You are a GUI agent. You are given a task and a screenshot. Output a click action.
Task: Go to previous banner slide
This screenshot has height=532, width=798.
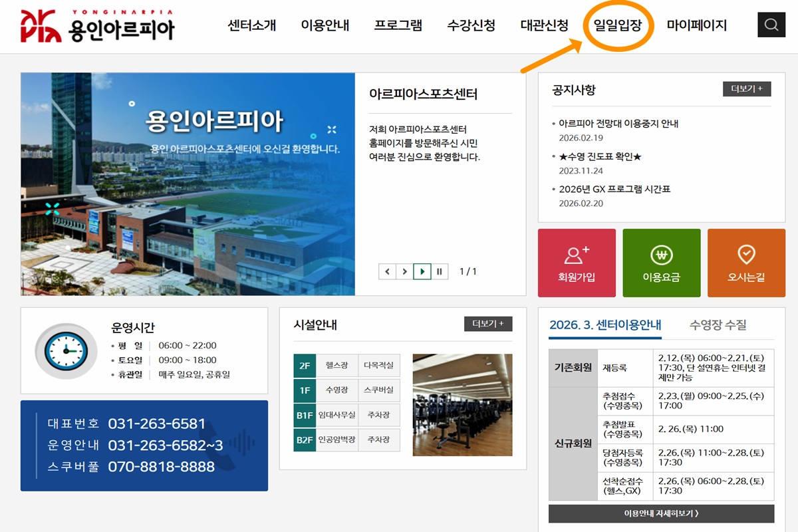387,271
